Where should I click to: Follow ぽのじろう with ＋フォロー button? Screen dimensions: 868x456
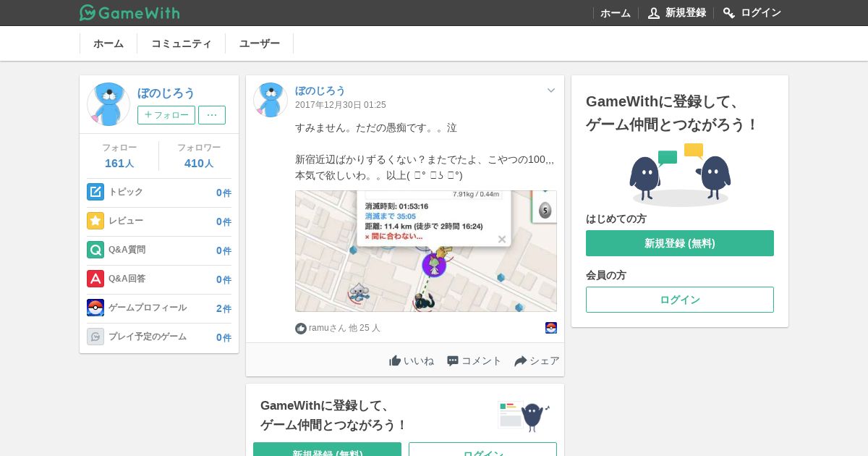pyautogui.click(x=166, y=115)
